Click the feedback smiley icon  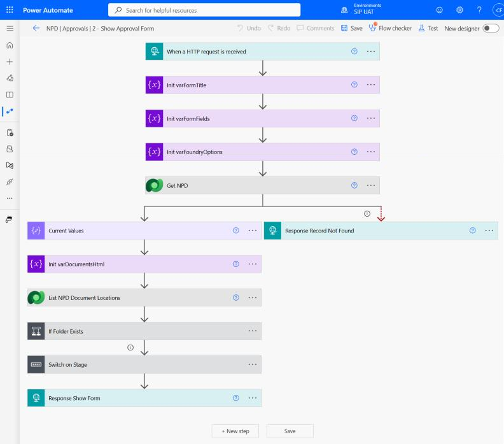[439, 10]
